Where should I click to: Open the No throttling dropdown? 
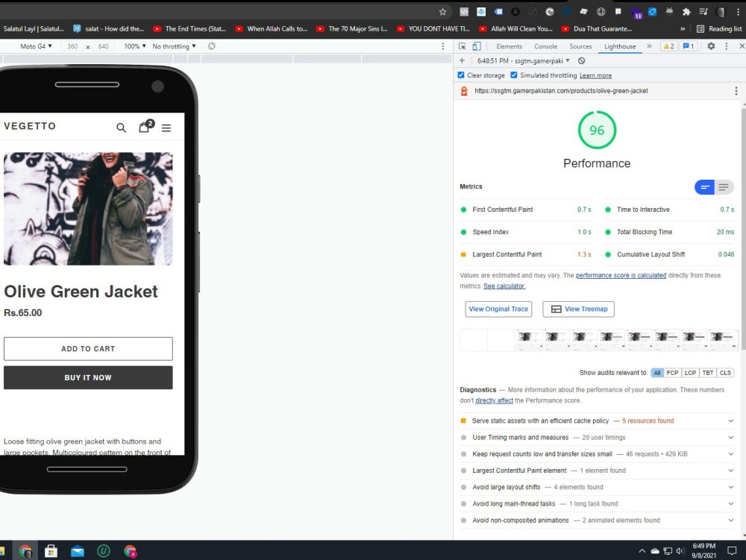174,46
